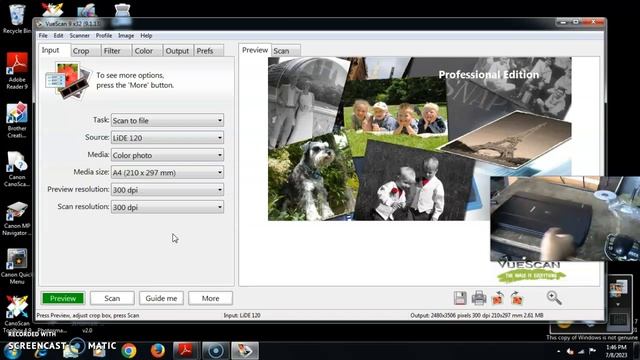Open the Scanner menu
The height and width of the screenshot is (360, 640).
pos(80,36)
